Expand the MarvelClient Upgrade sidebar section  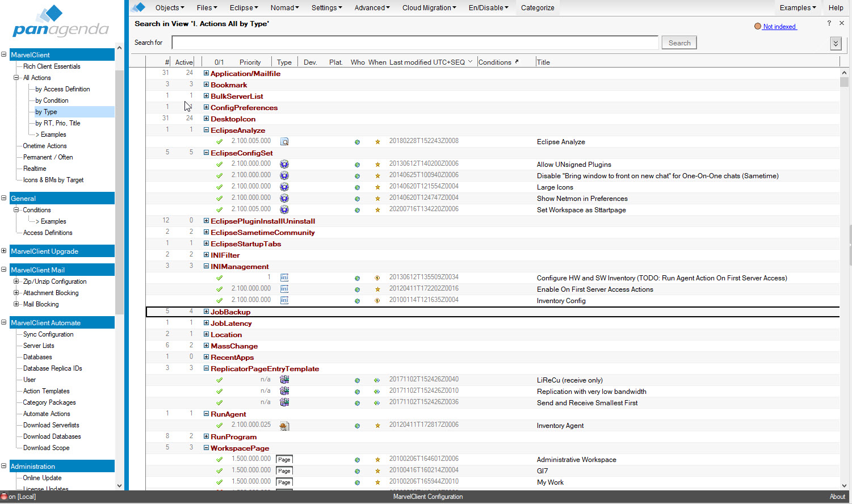4,251
